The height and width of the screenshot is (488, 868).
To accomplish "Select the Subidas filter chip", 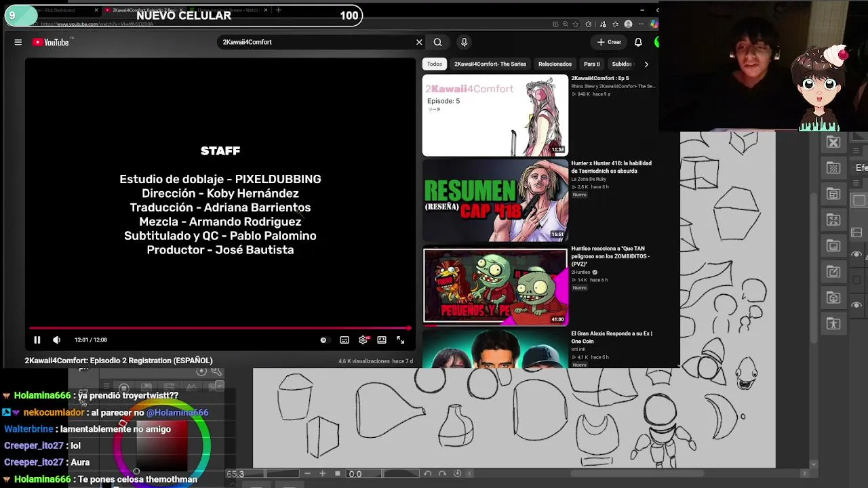I will pyautogui.click(x=622, y=64).
